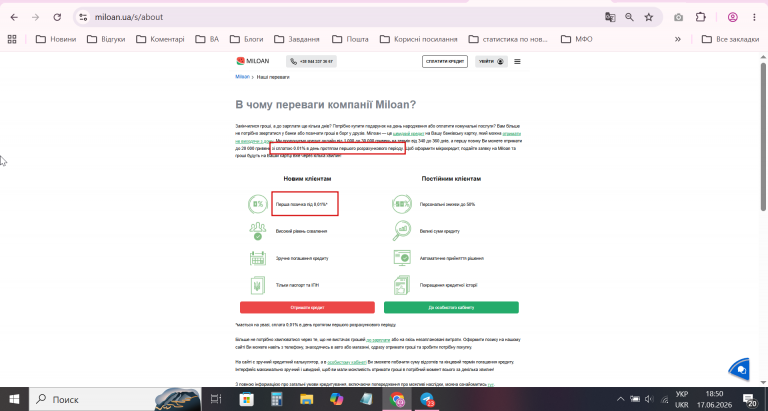Click the credit history improvement icon

tap(402, 285)
